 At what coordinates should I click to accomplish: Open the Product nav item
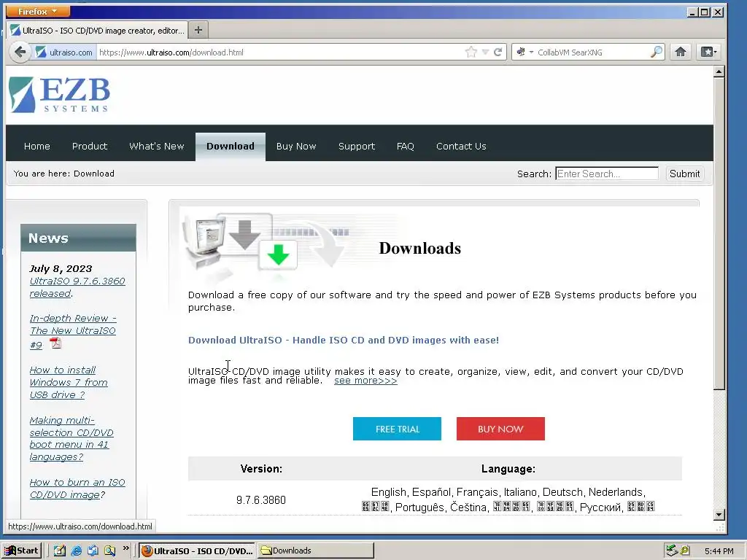tap(90, 146)
